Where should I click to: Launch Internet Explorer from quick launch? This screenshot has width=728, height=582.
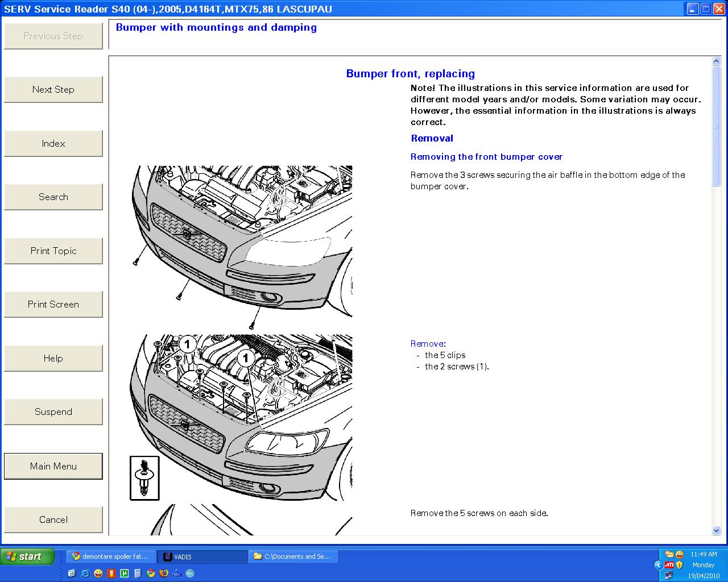tap(85, 573)
